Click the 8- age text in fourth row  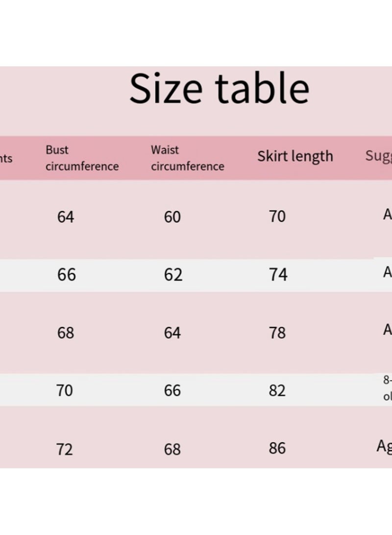388,380
